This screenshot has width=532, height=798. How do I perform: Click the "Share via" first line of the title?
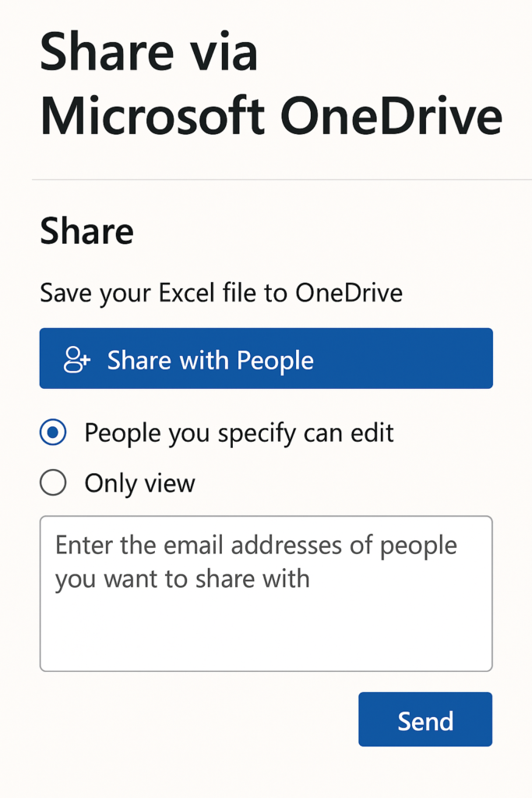tap(148, 53)
